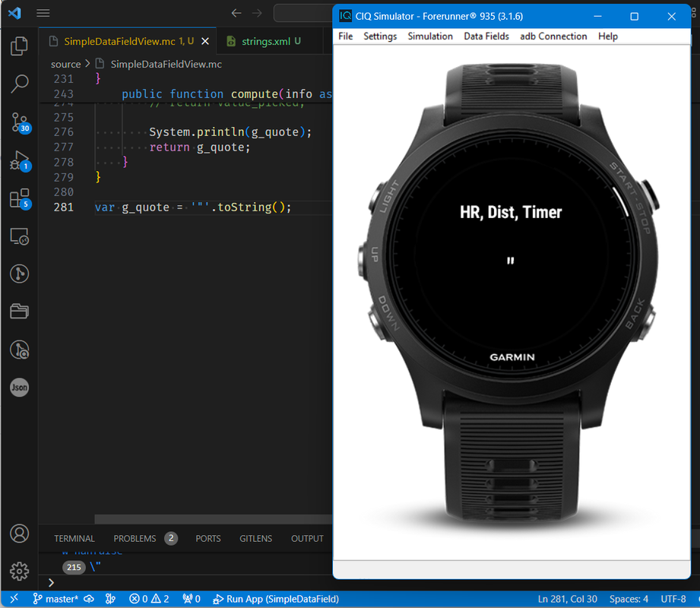700x608 pixels.
Task: Click the watch UP button
Action: (x=363, y=261)
